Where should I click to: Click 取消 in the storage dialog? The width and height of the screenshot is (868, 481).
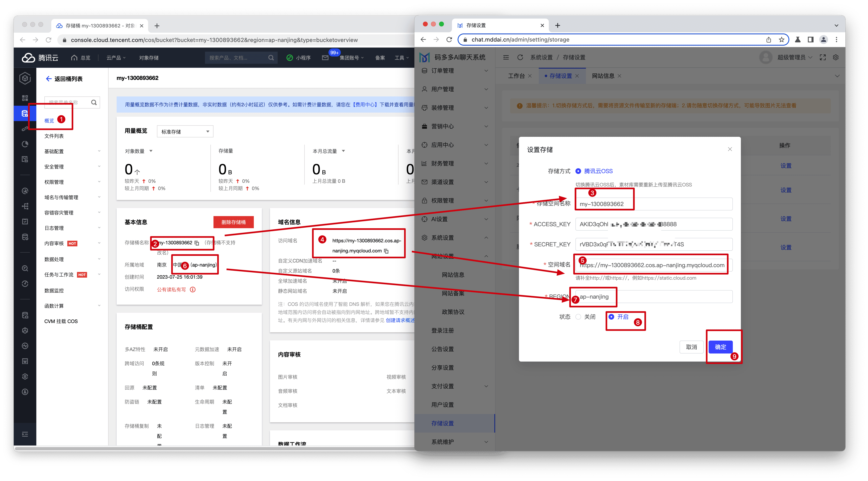[691, 347]
